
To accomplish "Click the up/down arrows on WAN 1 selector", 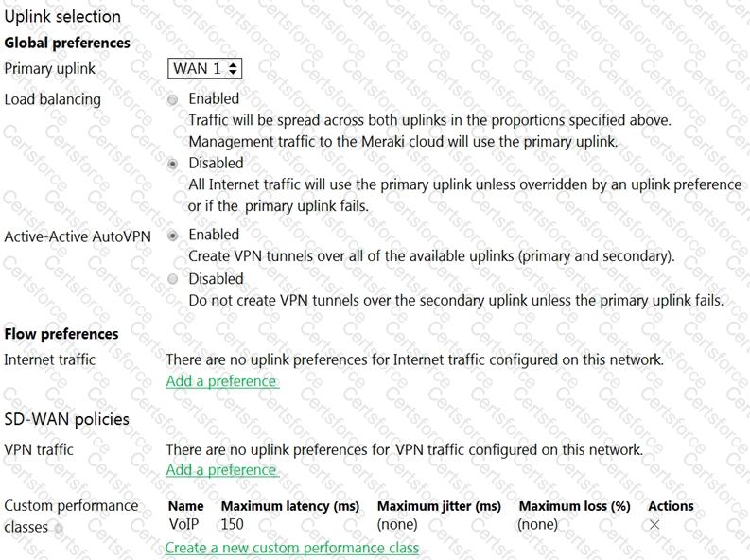I will tap(233, 68).
